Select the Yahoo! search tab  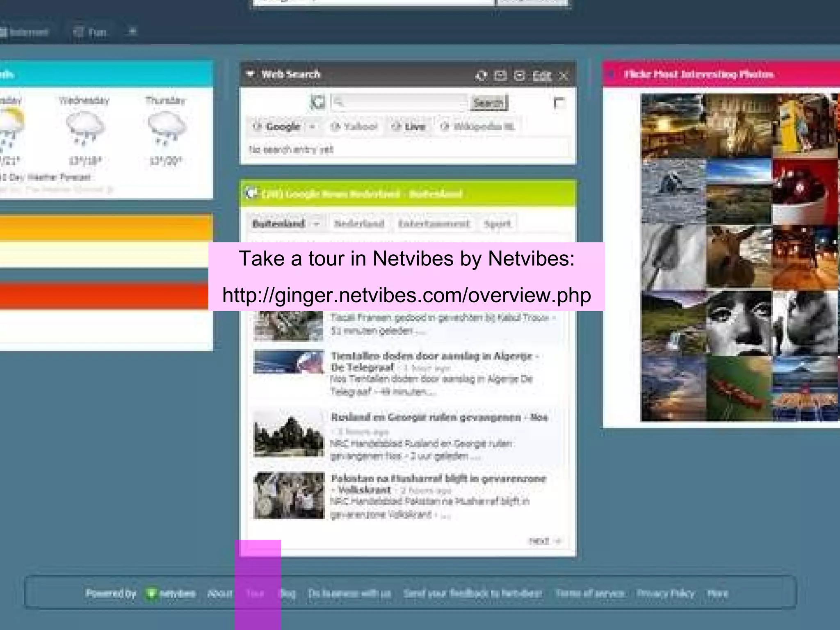click(x=354, y=126)
